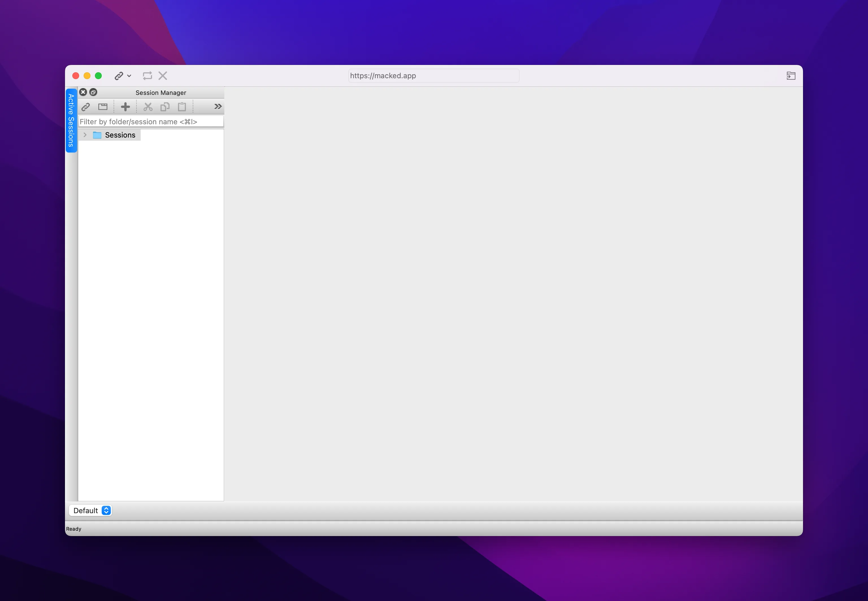
Task: Select the Sessions folder row
Action: [x=110, y=135]
